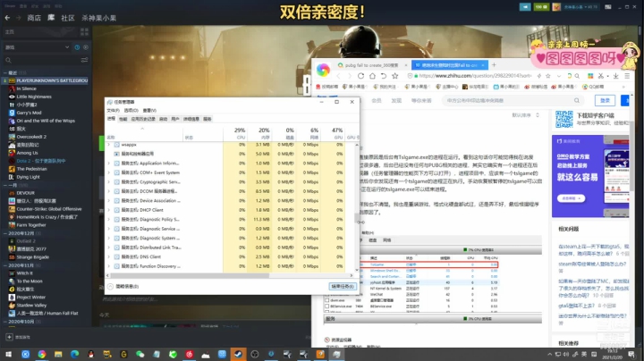Viewport: 644px width, 361px height.
Task: Click browser screenshot scissors icon
Action: pos(601,76)
